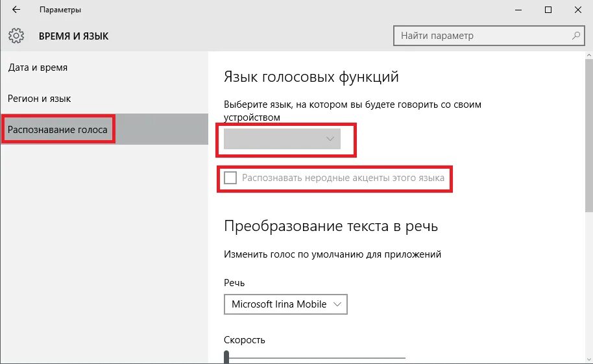
Task: Click into the 'Найти параметр' search field
Action: [x=489, y=36]
